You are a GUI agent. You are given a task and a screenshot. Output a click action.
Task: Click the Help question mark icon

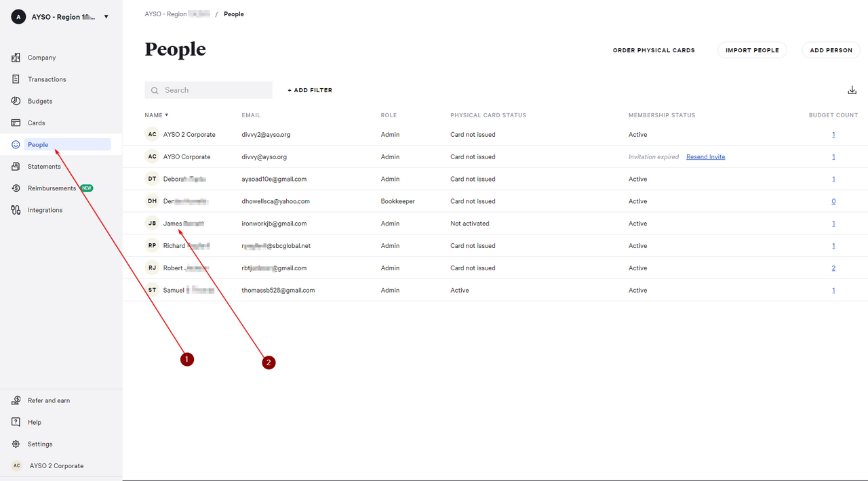[x=16, y=422]
